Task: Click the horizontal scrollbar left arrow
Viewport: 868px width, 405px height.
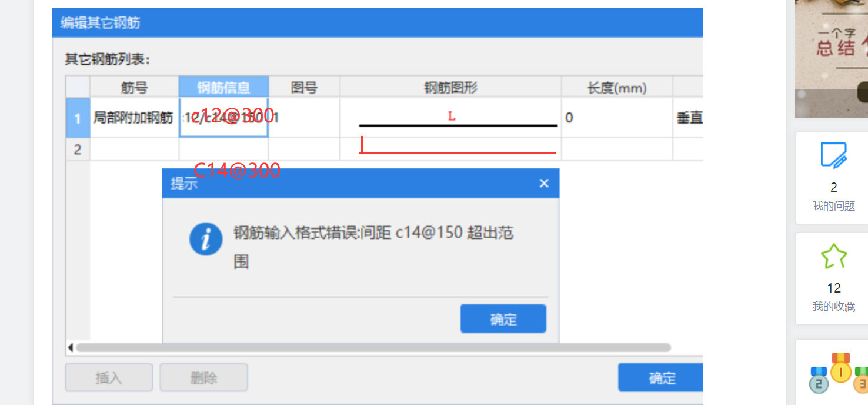Action: pyautogui.click(x=71, y=348)
